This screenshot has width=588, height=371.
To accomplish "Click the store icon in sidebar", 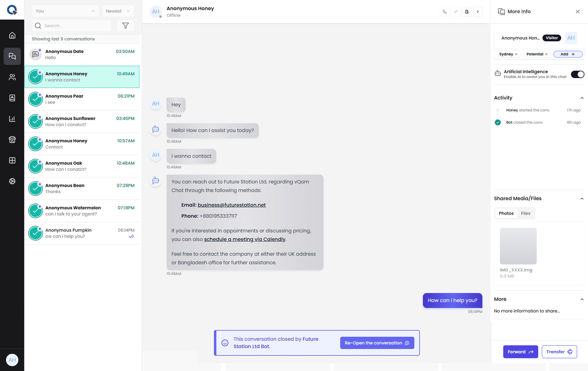I will 12,139.
